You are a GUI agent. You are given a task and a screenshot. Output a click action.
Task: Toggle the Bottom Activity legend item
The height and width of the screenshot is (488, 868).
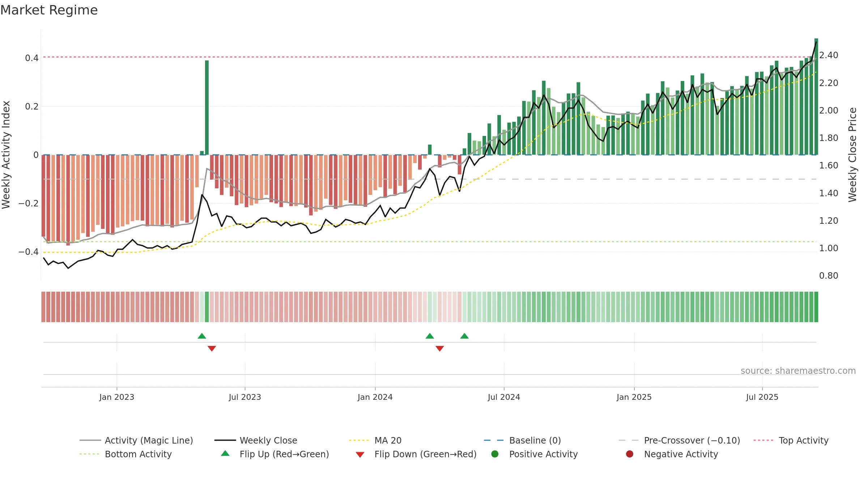[x=125, y=454]
